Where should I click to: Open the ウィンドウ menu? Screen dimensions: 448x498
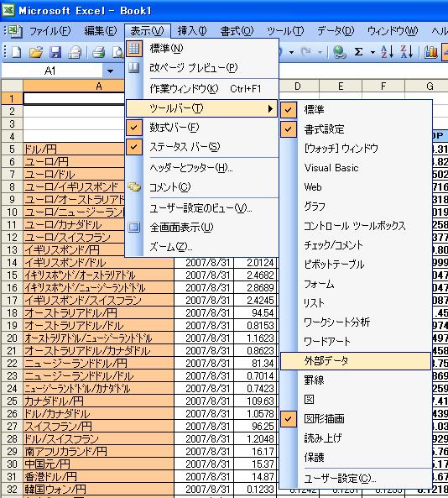(393, 31)
